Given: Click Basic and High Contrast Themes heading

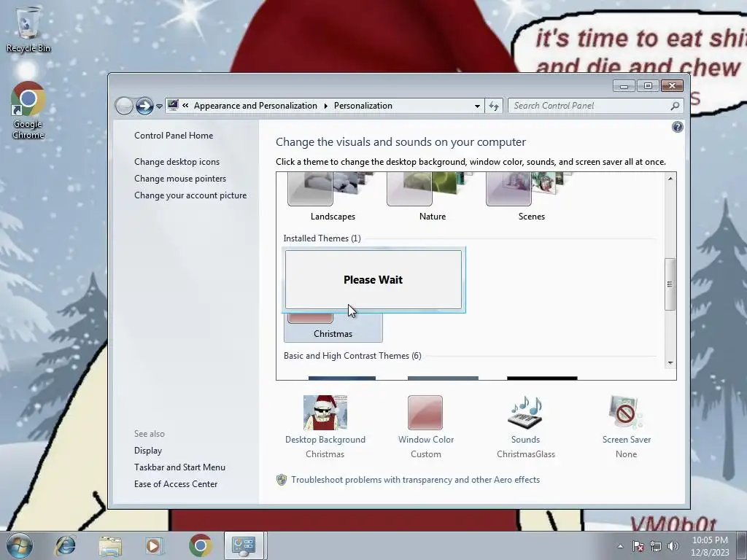Looking at the screenshot, I should 352,356.
